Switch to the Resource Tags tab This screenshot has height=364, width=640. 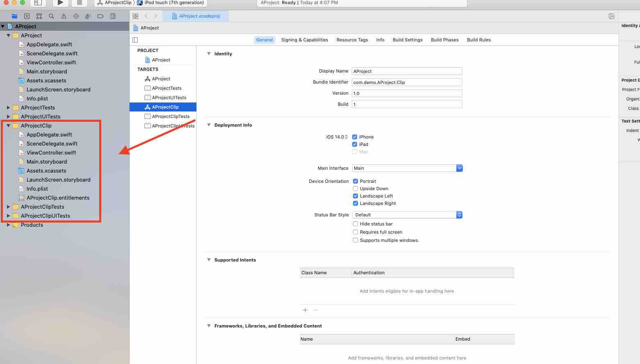352,40
